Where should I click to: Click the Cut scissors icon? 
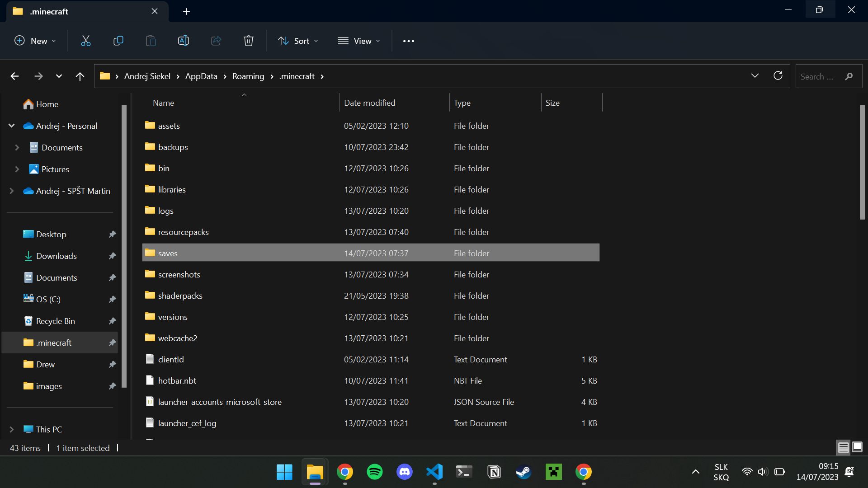(86, 41)
